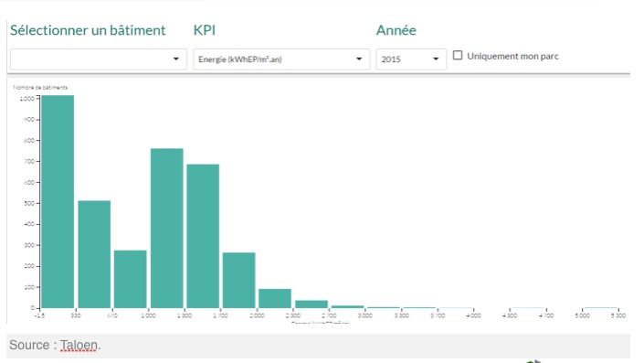Click the Taloen source link
This screenshot has height=363, width=644.
79,346
